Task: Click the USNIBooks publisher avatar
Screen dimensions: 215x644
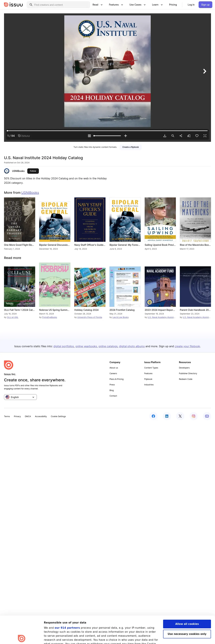Action: 7,171
